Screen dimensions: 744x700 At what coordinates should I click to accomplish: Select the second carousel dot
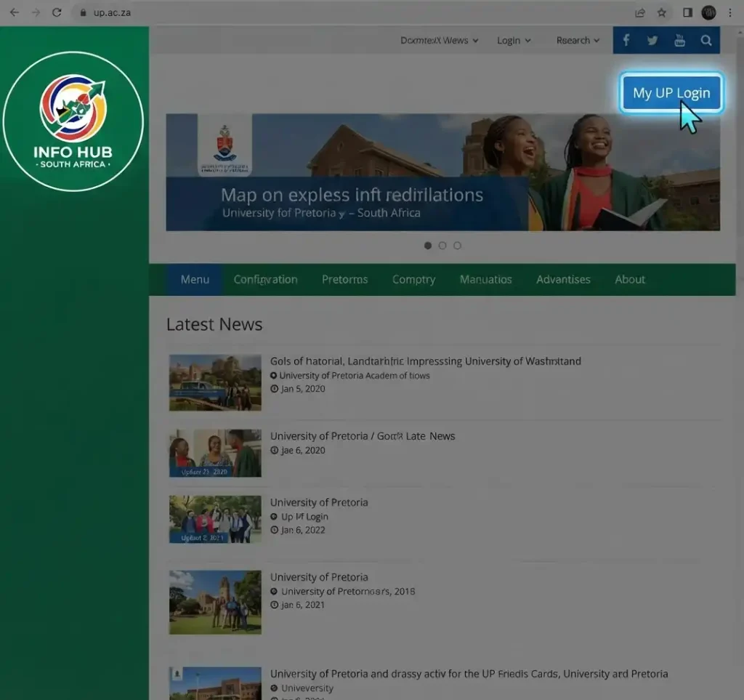tap(442, 246)
